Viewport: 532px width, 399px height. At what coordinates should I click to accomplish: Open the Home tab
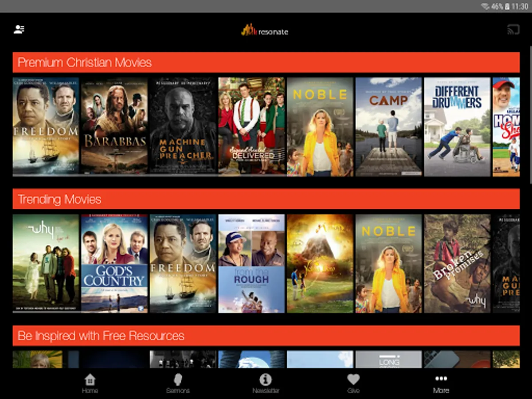coord(90,383)
